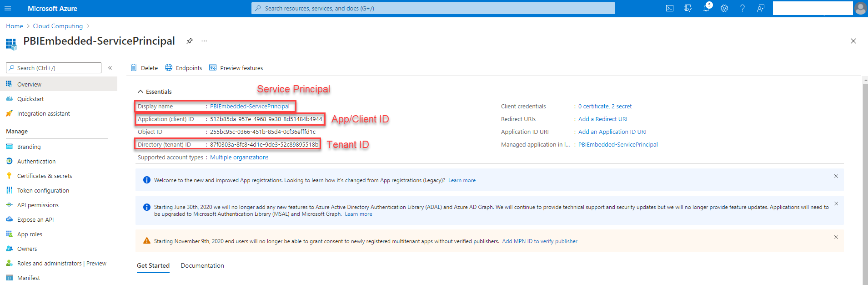Viewport: 868px width, 285px height.
Task: Click Add a Redirect URI
Action: pos(603,119)
